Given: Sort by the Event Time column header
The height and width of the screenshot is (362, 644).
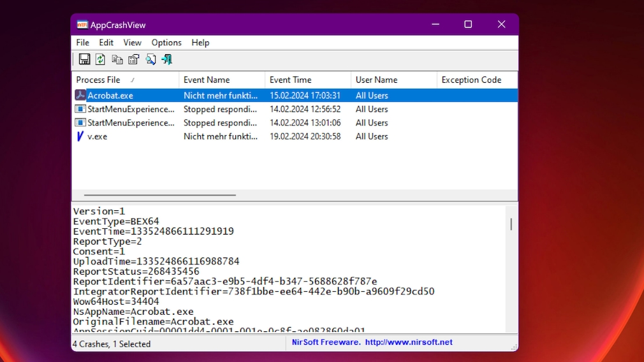Looking at the screenshot, I should (290, 80).
